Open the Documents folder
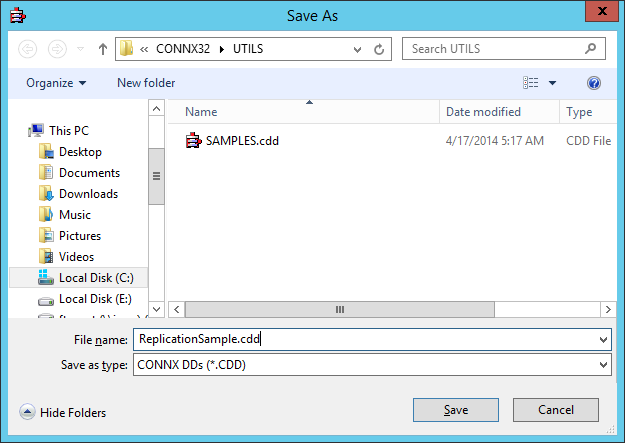 89,173
